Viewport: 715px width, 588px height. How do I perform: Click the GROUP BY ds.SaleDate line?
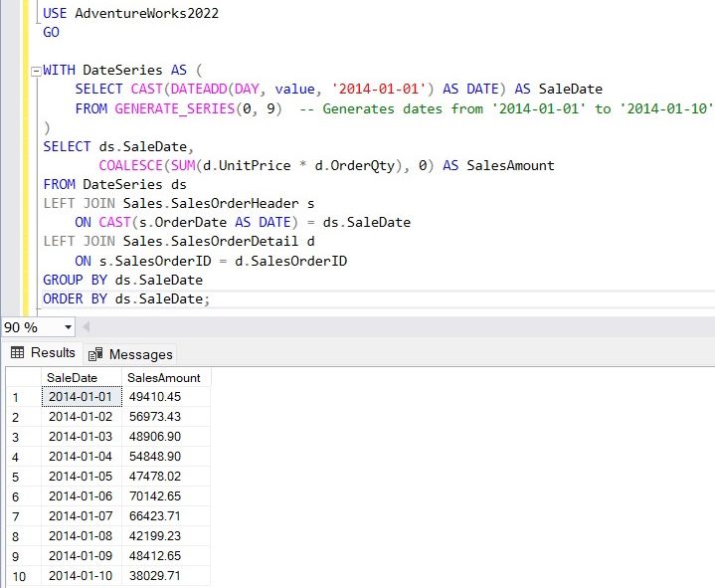123,281
